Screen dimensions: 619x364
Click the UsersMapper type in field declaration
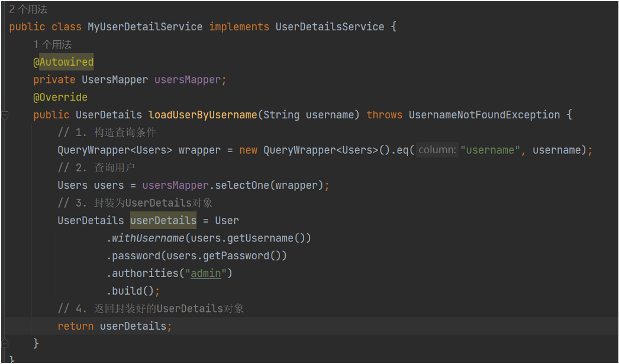[x=115, y=80]
